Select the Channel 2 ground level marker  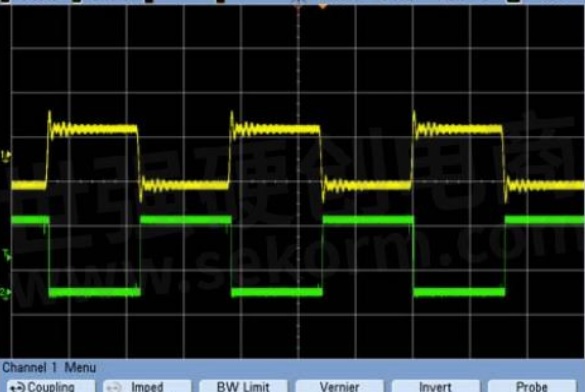6,293
